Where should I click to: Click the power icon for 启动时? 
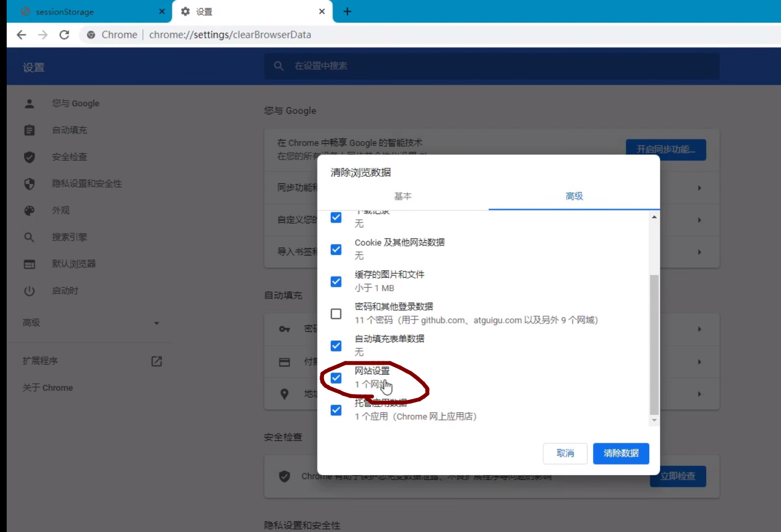tap(30, 291)
